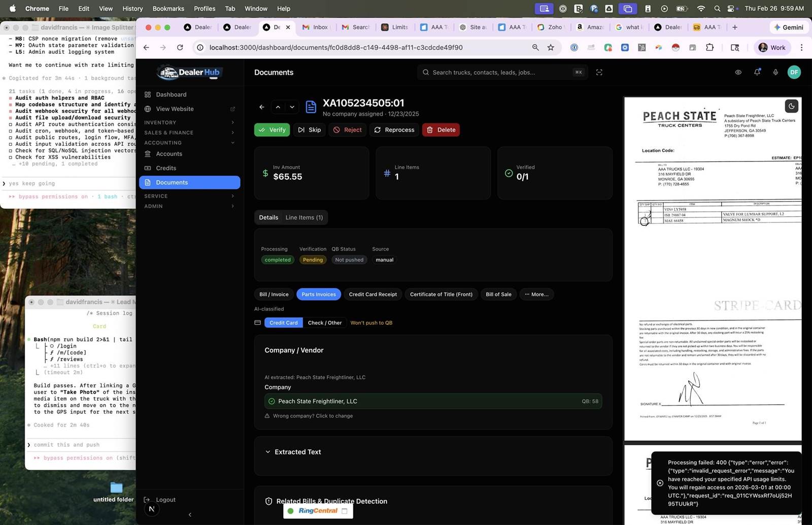Click the eye visibility icon in header
This screenshot has width=812, height=525.
click(738, 72)
